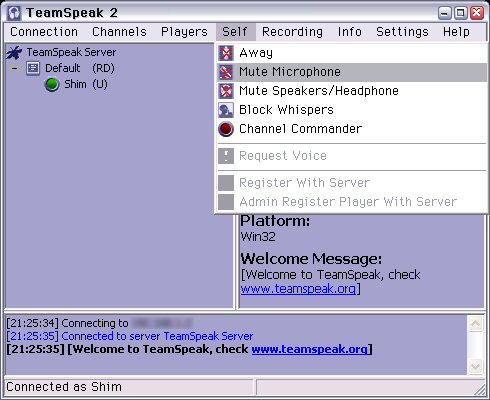
Task: Open www.teamspeak.org link in Welcome Message
Action: 298,289
